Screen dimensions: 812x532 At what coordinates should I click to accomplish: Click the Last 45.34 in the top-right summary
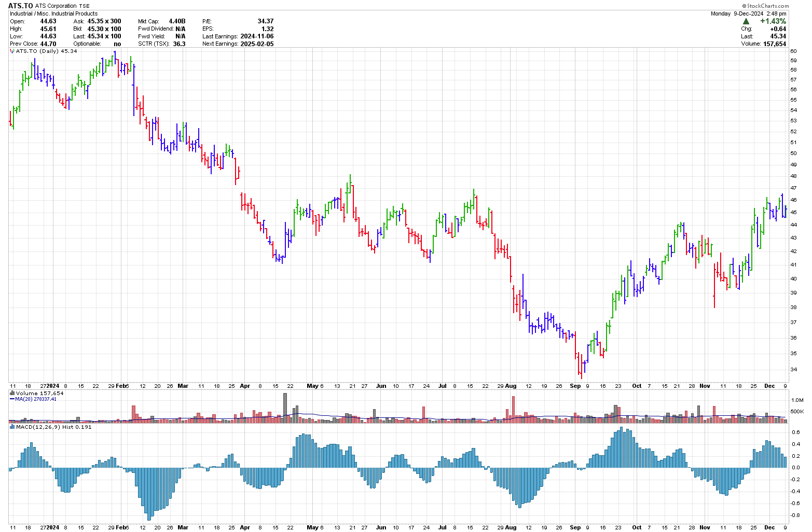click(x=778, y=36)
